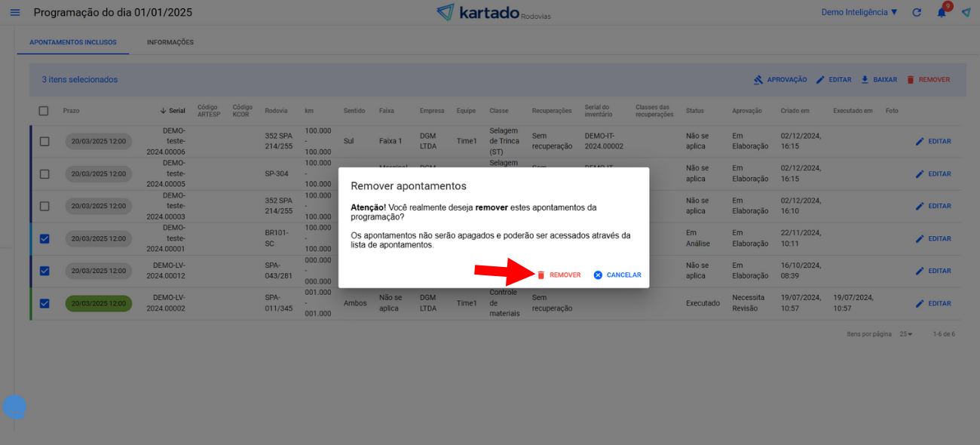Click pencil icon for row DEMO-teste-2024.00006
980x445 pixels.
920,142
